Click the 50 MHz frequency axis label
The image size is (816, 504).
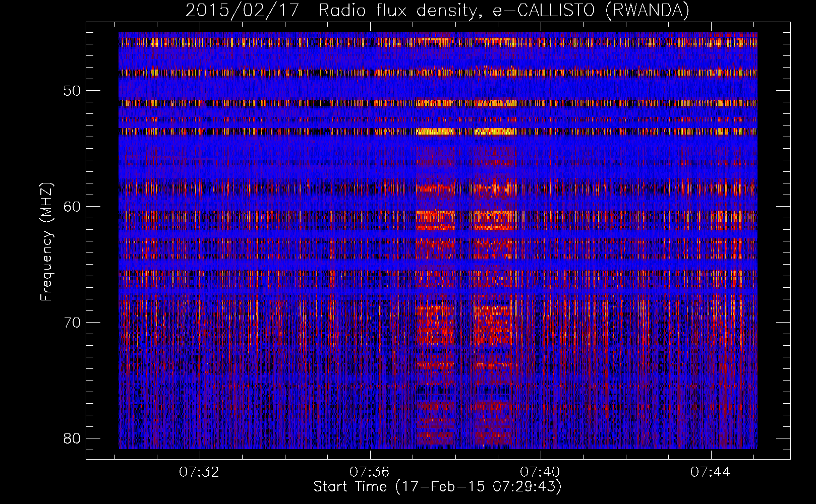[72, 91]
